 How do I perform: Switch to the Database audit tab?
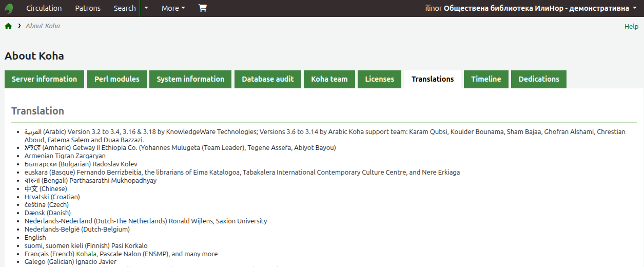point(268,79)
